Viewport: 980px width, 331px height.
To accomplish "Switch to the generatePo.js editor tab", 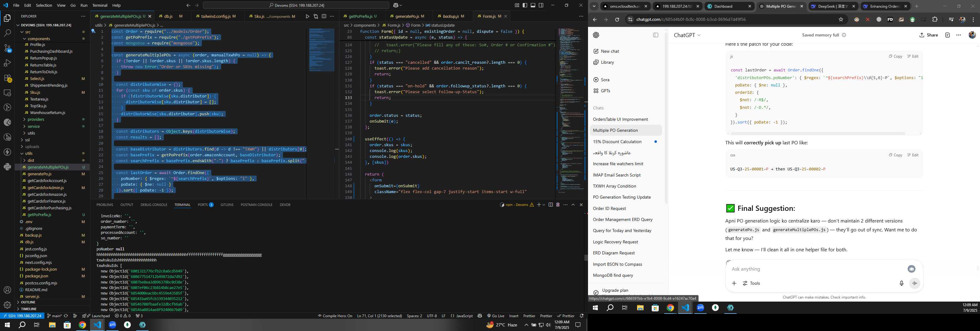I will [x=407, y=16].
